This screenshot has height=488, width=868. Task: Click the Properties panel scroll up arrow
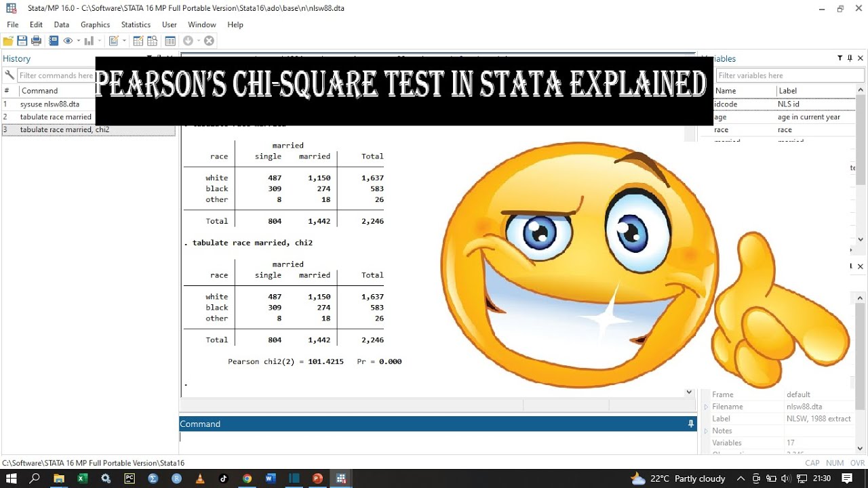[x=861, y=298]
